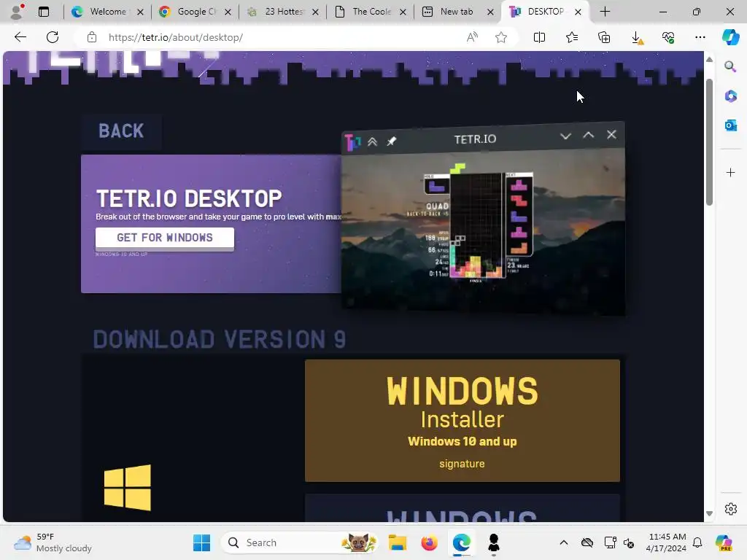Click the TETR.IO app preview image
The width and height of the screenshot is (747, 560).
point(483,219)
